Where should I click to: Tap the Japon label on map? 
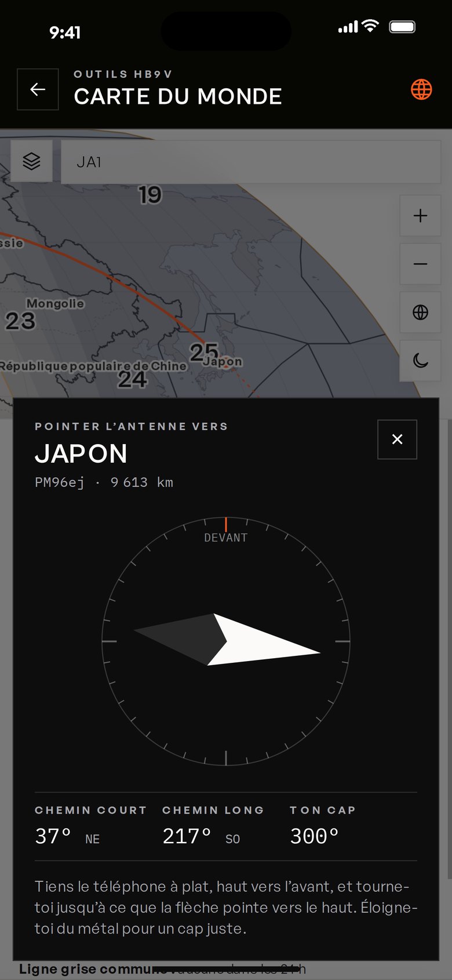223,361
